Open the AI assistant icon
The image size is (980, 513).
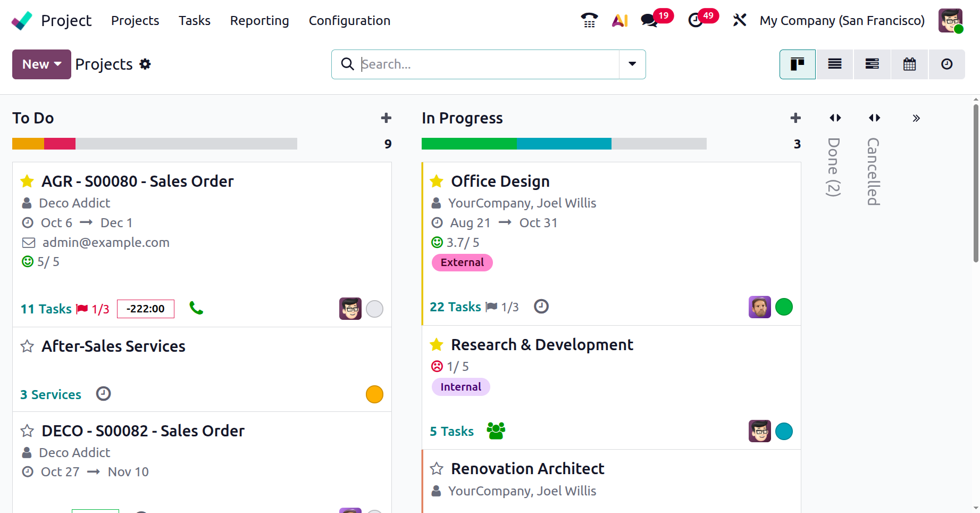pos(619,20)
